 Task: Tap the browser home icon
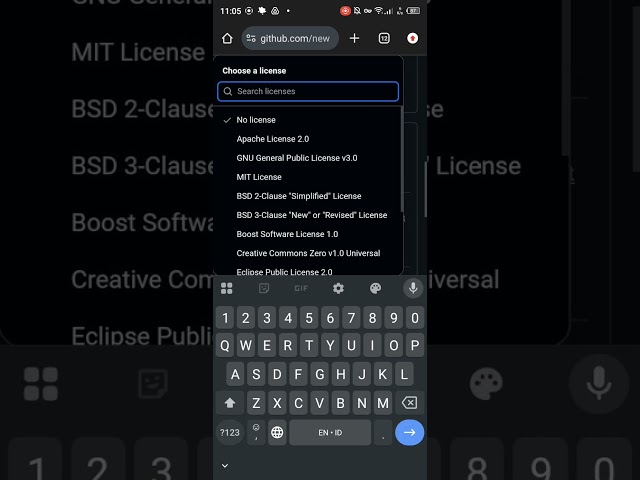coord(227,38)
